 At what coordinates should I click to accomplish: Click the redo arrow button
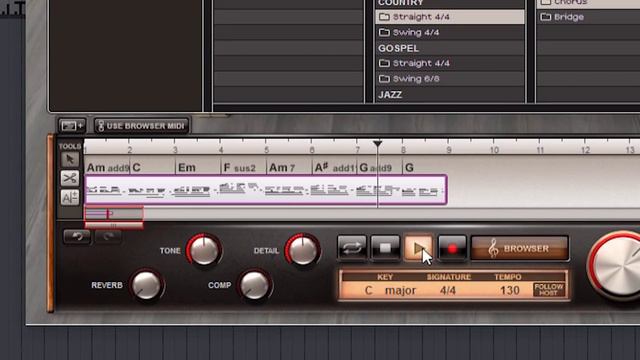coord(108,236)
